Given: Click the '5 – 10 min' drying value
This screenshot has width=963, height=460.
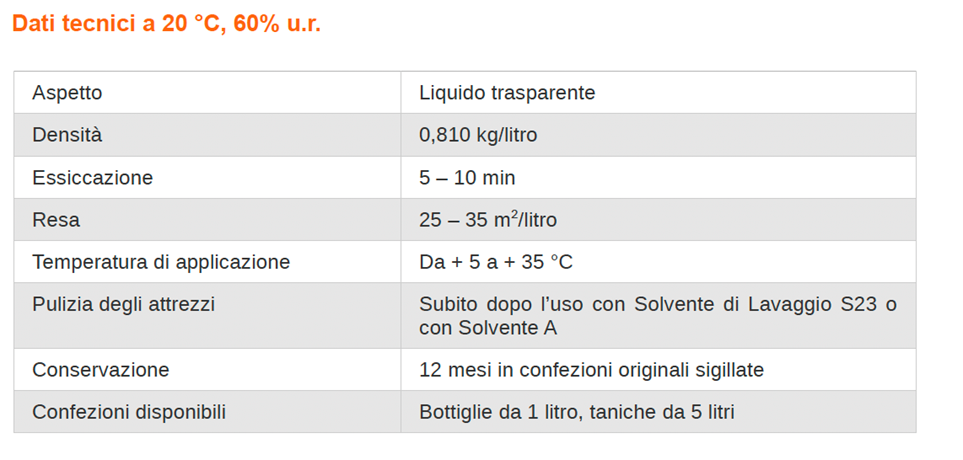Looking at the screenshot, I should (x=467, y=178).
